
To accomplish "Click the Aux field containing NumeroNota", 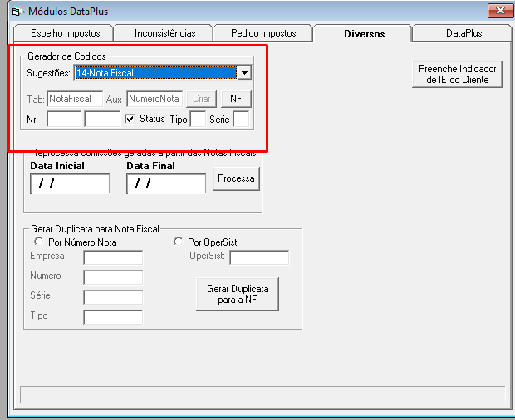I will pos(154,99).
